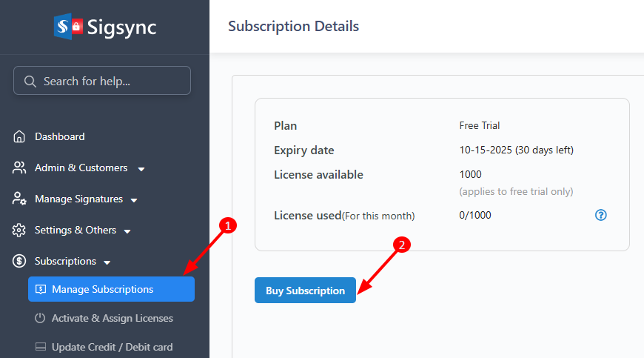Click the Update Credit / Debit card icon

pyautogui.click(x=40, y=347)
